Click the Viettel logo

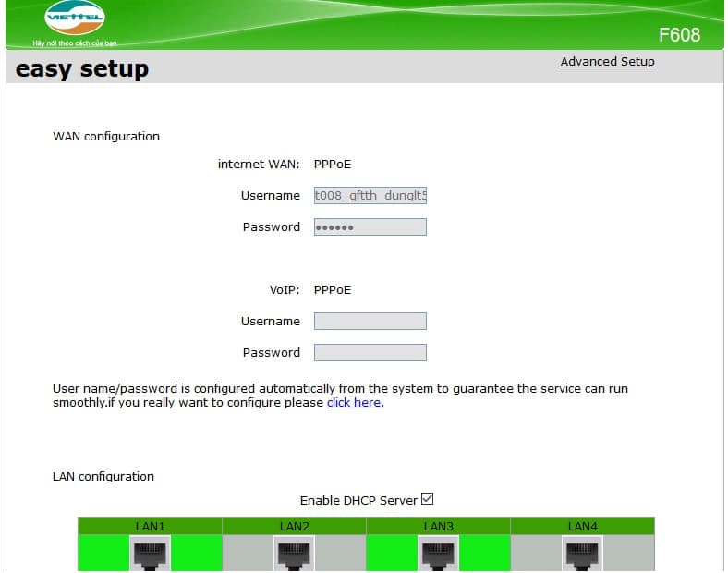(75, 19)
